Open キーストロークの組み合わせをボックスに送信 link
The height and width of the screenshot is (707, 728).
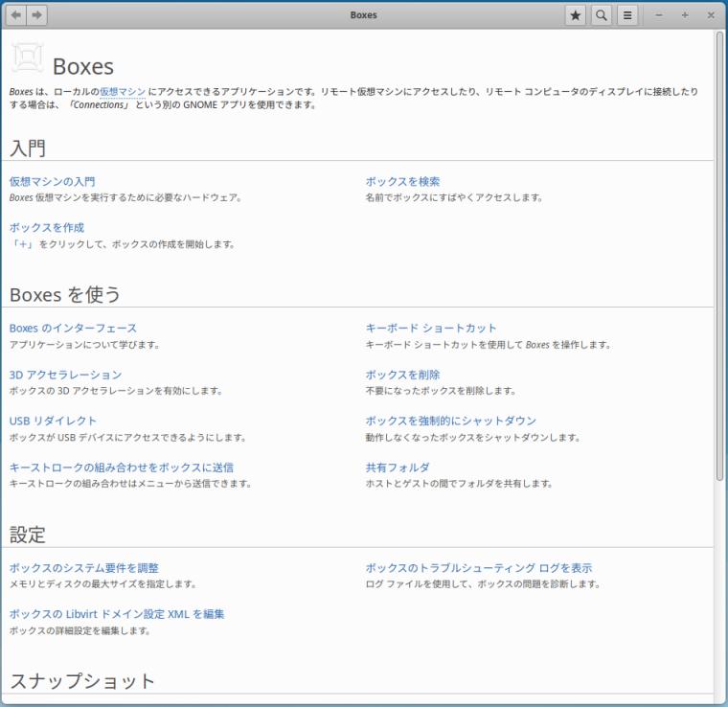[x=122, y=468]
